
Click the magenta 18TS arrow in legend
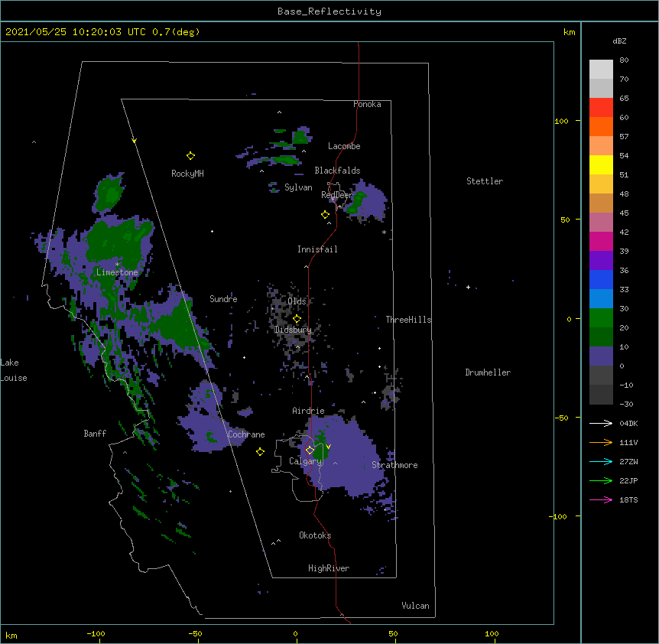[601, 499]
